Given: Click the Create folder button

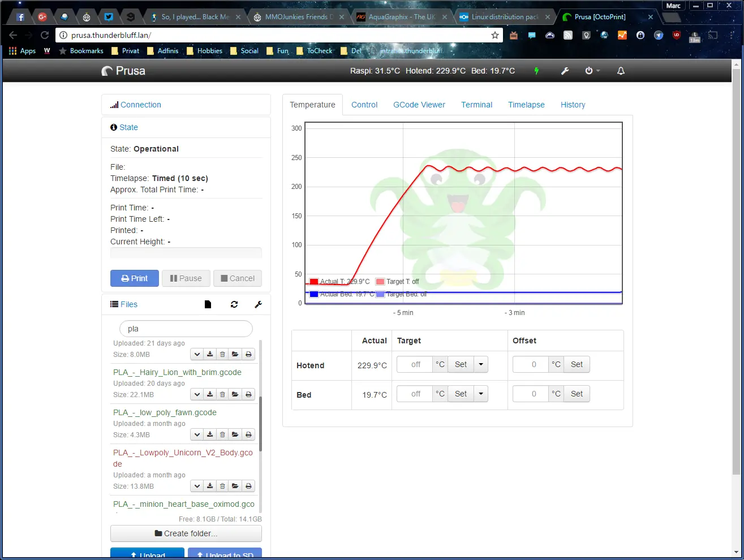Looking at the screenshot, I should (186, 533).
